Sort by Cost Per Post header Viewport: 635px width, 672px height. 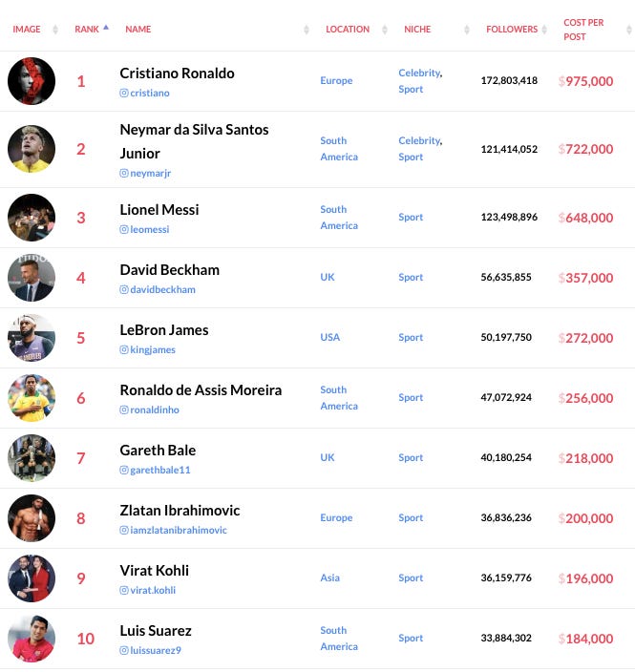[x=588, y=30]
